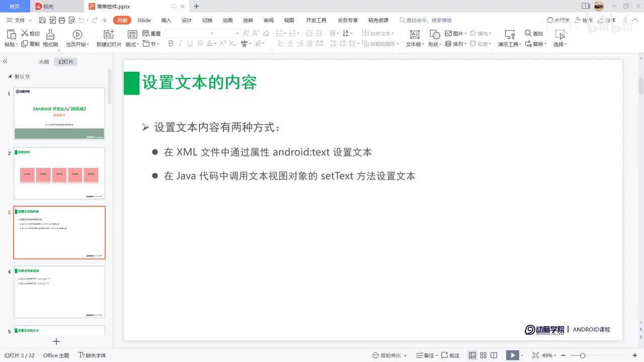Open Presentation Tools (演示工具)
The width and height of the screenshot is (644, 362).
click(x=510, y=38)
